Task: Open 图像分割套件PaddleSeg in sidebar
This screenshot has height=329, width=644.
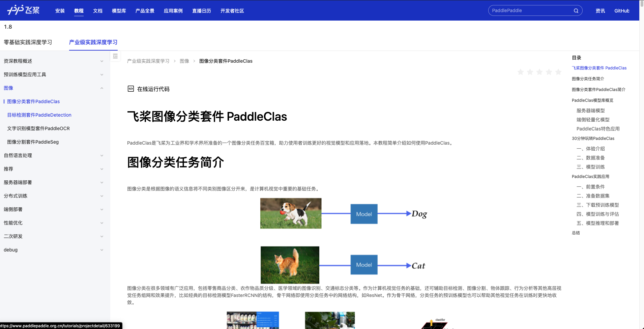Action: [33, 142]
